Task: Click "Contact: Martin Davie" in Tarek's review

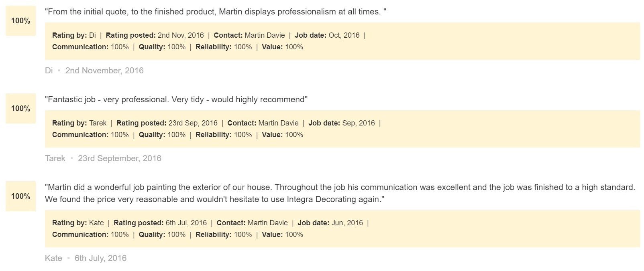Action: [x=263, y=123]
